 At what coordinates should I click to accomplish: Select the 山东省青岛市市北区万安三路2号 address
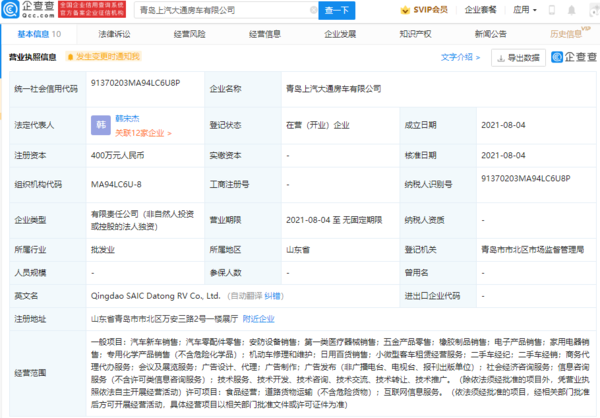point(165,319)
